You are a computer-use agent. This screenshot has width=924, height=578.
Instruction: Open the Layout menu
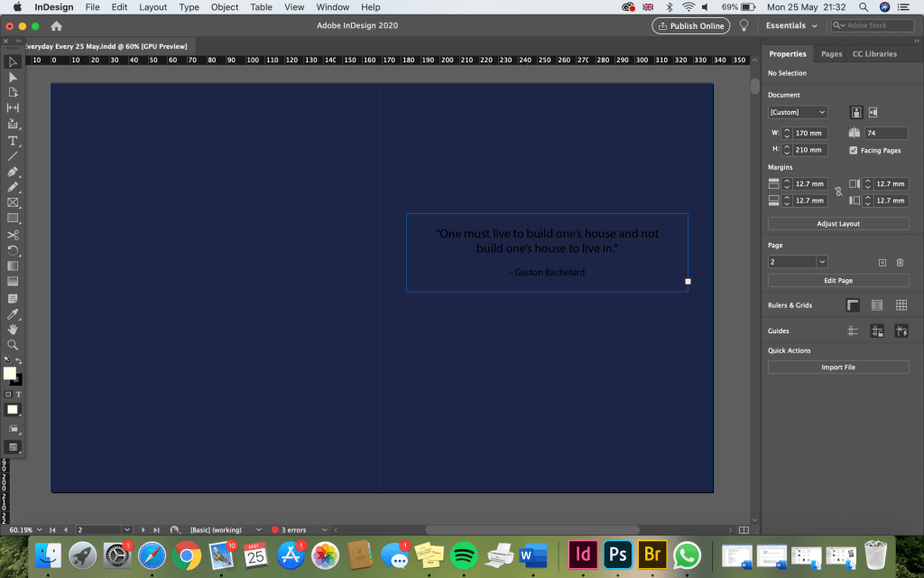[152, 7]
